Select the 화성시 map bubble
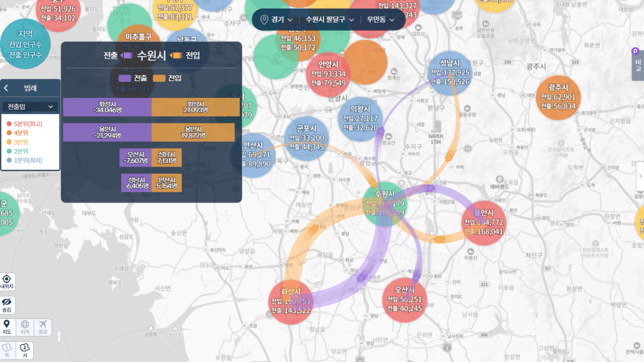The image size is (644, 362). coord(291,302)
